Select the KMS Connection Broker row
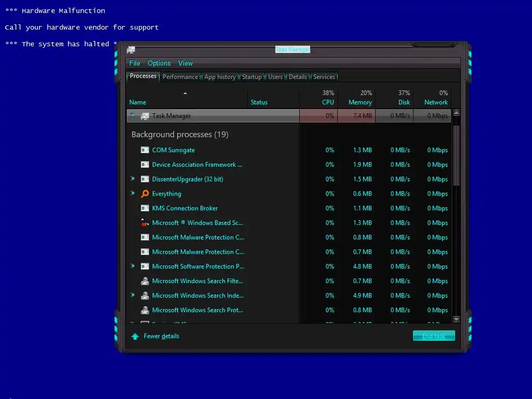 289,208
